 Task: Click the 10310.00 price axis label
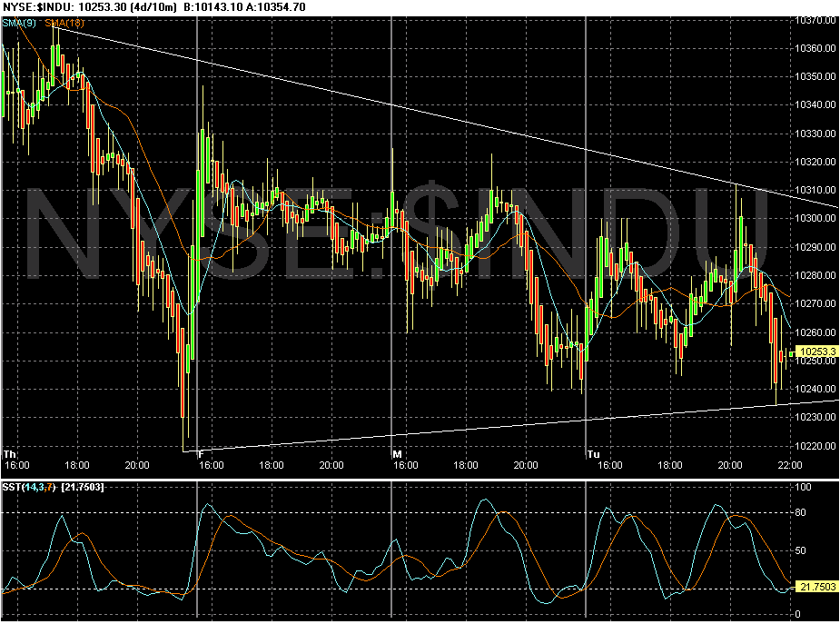click(815, 190)
